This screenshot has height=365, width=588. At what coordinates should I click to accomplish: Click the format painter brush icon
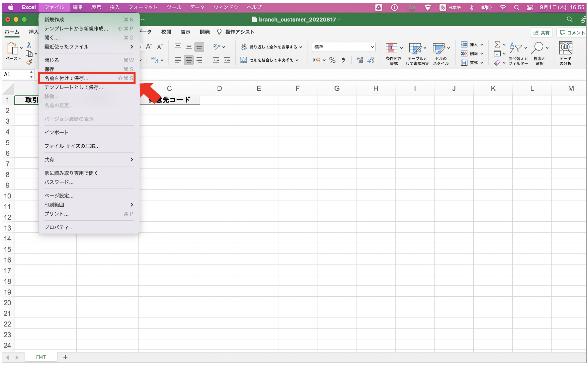point(29,62)
